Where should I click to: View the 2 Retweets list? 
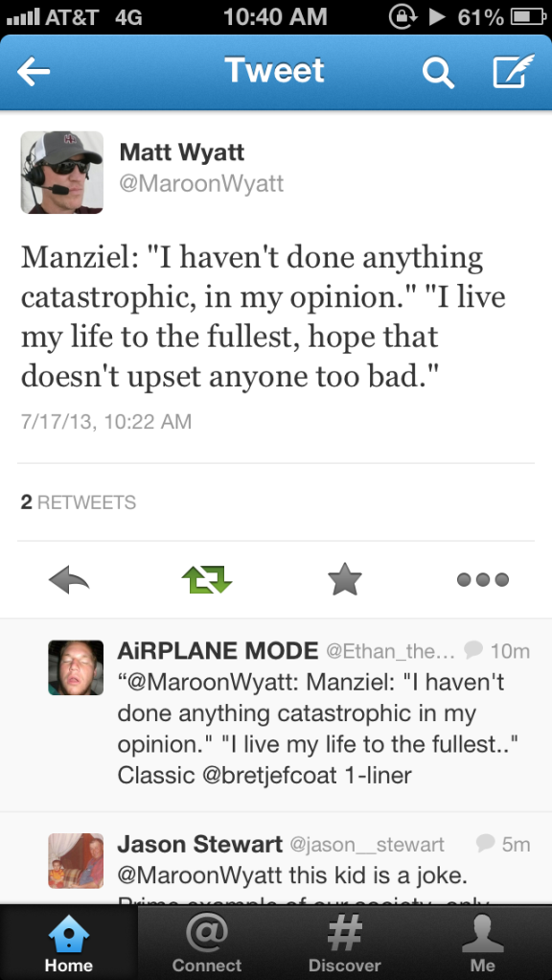78,502
